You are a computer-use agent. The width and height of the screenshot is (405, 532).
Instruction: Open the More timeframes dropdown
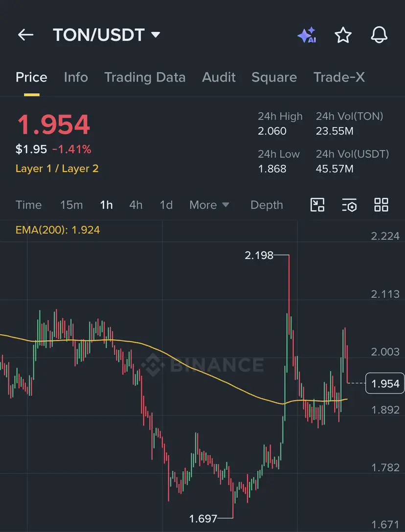coord(209,205)
